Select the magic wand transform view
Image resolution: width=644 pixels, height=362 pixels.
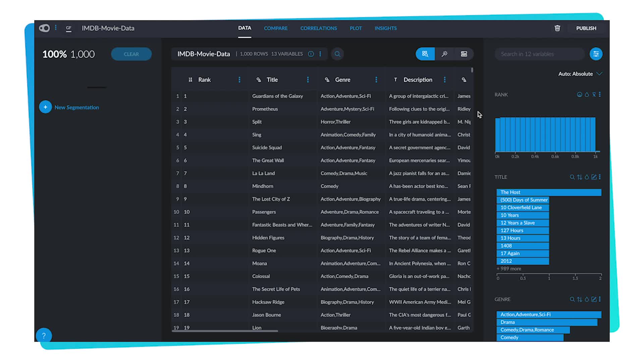[x=444, y=54]
